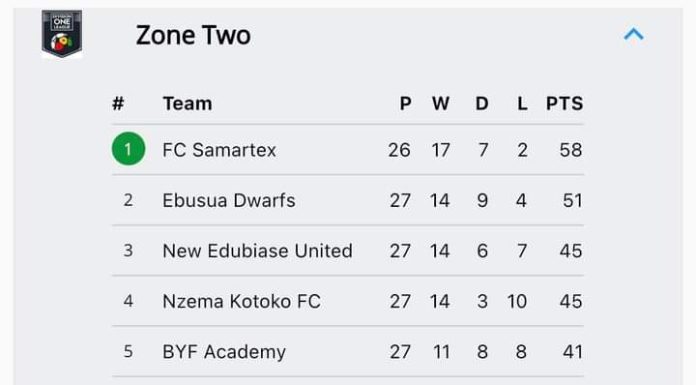Click the P column header

coord(405,103)
